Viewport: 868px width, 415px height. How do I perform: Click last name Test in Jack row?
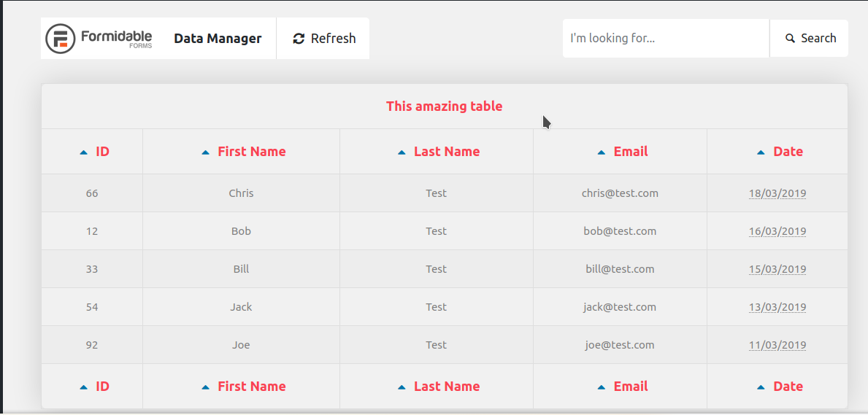437,307
